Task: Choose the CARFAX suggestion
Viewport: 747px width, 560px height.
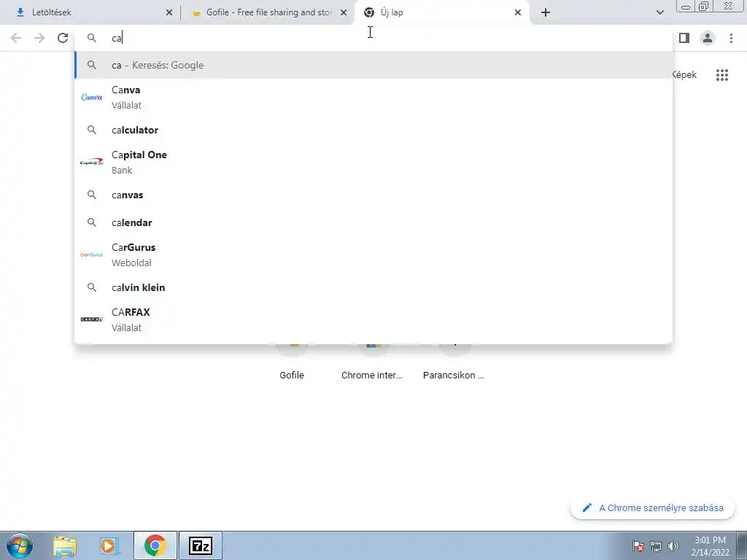Action: pos(373,319)
